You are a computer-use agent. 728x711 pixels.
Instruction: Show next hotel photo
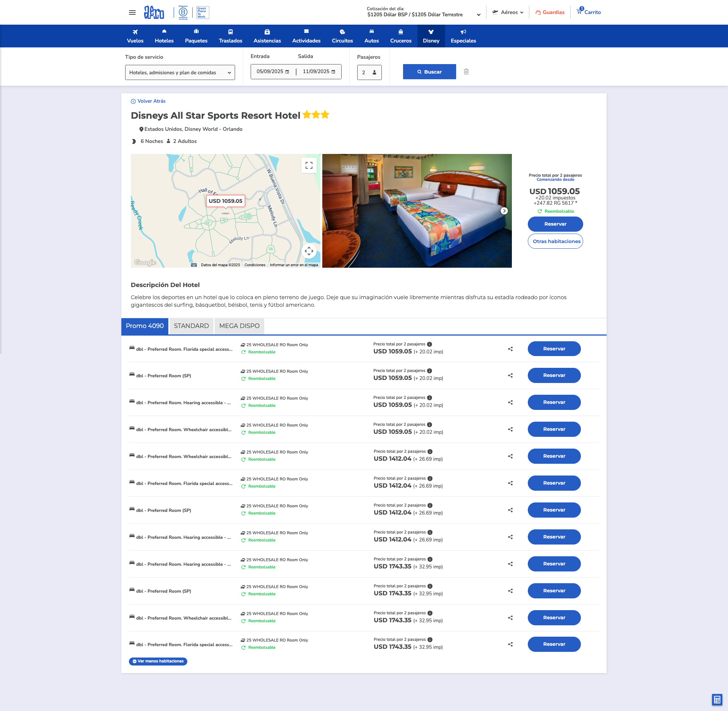tap(504, 211)
